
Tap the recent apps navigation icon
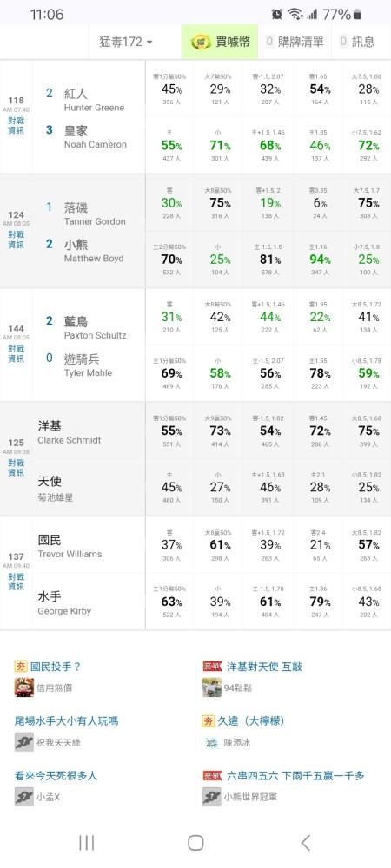tap(86, 843)
